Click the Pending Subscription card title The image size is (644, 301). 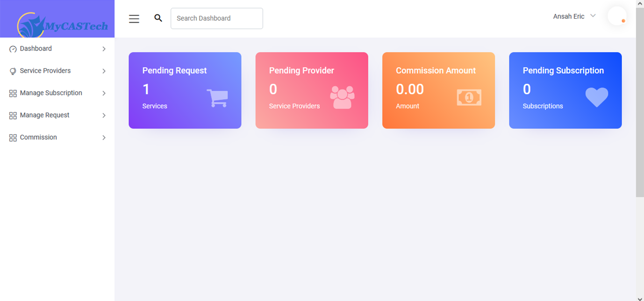[x=563, y=71]
